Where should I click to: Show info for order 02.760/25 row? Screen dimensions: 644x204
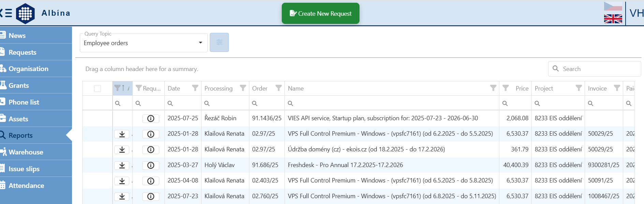(151, 196)
